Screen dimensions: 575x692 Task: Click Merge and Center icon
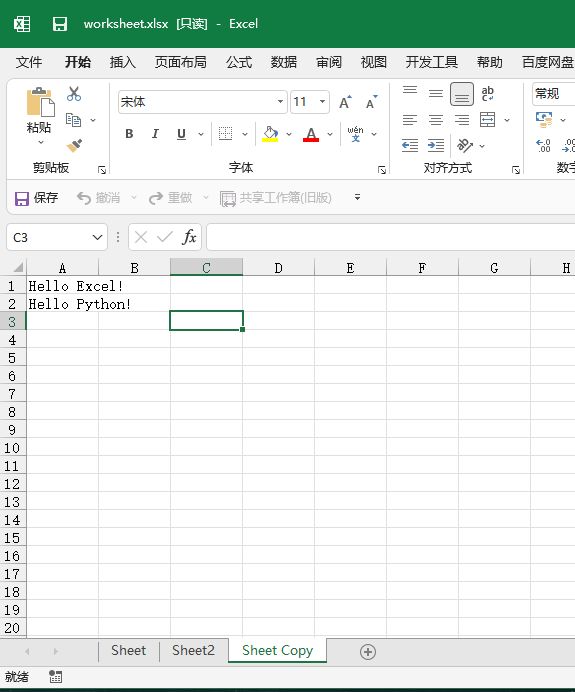(x=488, y=120)
